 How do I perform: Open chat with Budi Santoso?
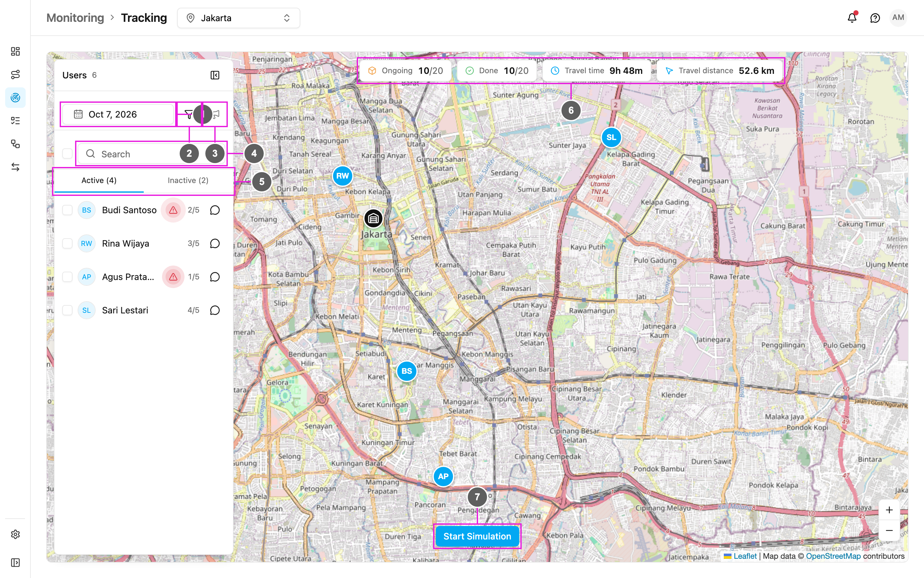215,210
